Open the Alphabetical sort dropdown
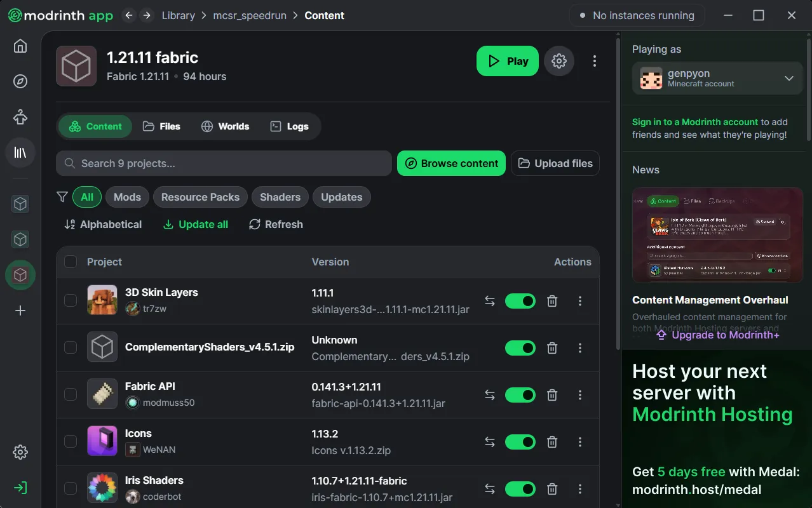Screen dimensions: 812x508 pyautogui.click(x=103, y=224)
